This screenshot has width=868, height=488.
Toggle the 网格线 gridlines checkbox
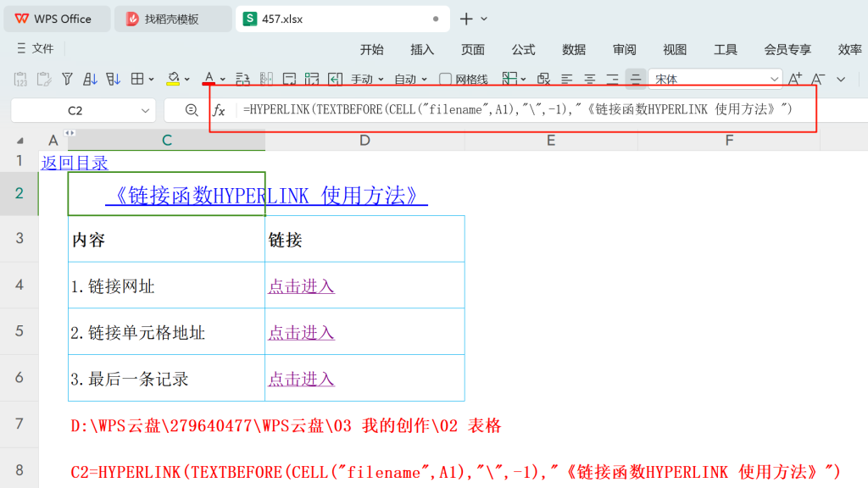(x=445, y=79)
